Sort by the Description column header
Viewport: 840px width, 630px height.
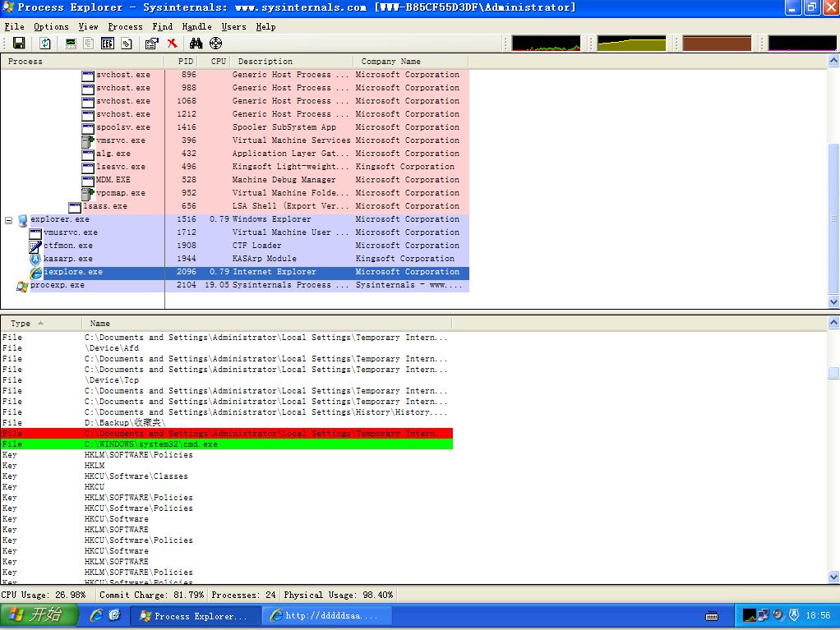pos(292,62)
